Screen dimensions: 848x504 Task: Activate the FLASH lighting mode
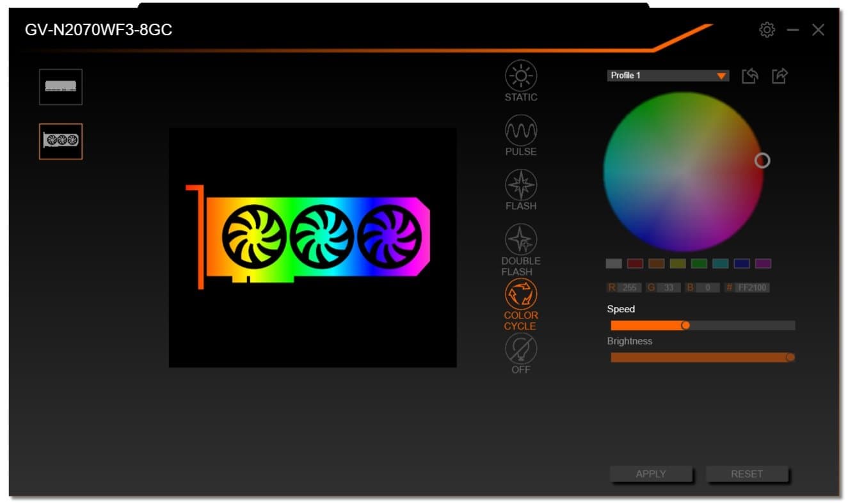point(521,190)
